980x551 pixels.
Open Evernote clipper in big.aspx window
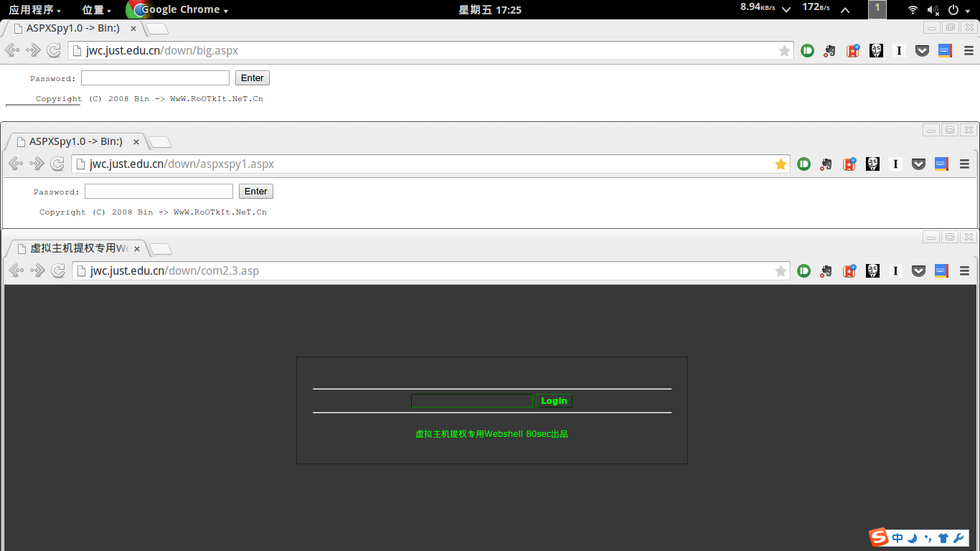pyautogui.click(x=829, y=50)
